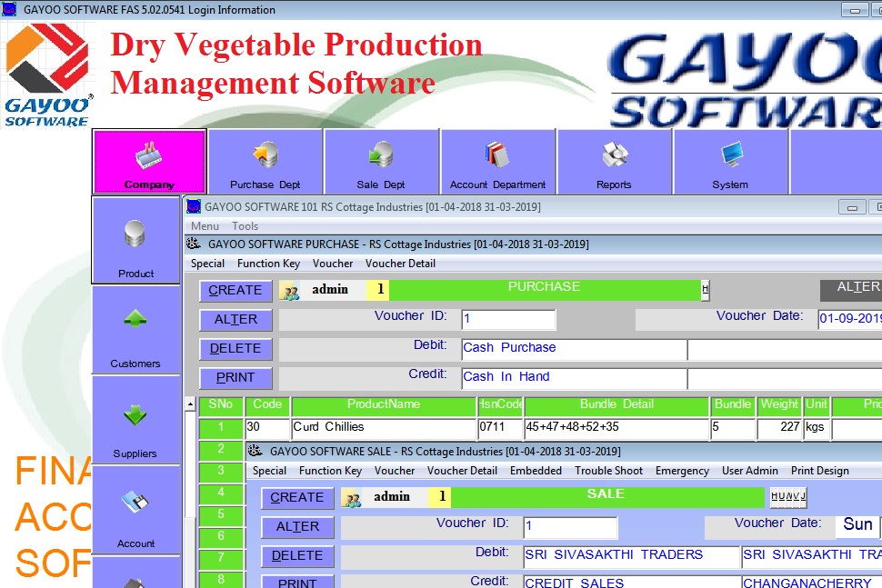Click the RS Cottage Industries window title icon

[x=194, y=207]
